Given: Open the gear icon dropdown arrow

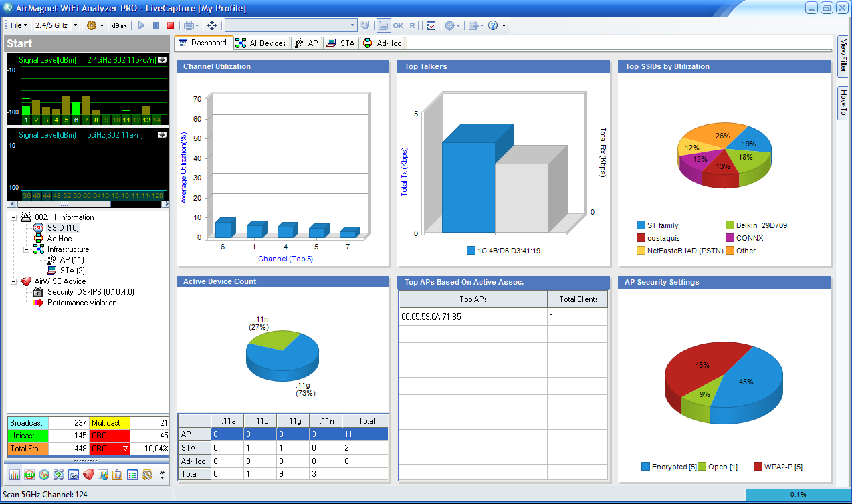Looking at the screenshot, I should pyautogui.click(x=102, y=25).
